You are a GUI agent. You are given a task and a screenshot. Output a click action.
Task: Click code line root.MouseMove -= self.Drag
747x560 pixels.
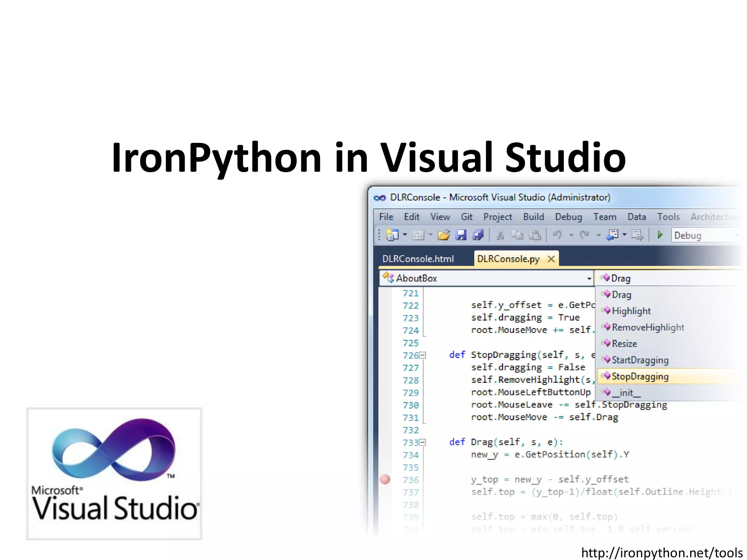tap(545, 417)
